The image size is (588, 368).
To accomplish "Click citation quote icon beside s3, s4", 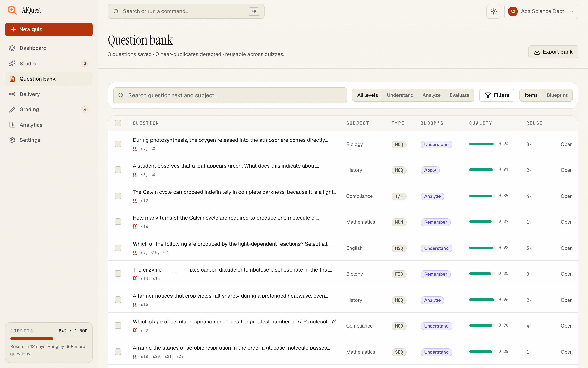I will click(135, 175).
